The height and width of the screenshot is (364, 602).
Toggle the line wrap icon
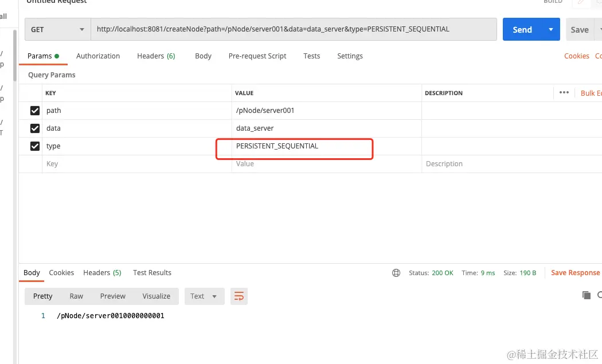pos(239,296)
